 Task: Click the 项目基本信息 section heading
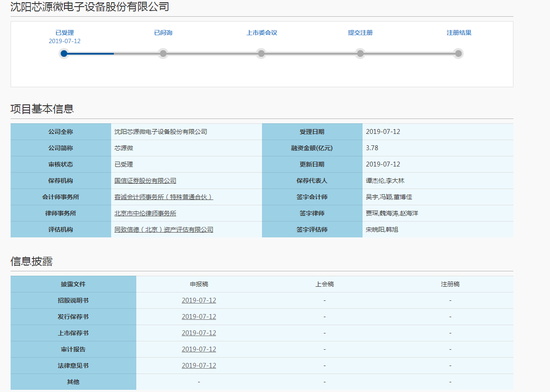coord(42,109)
